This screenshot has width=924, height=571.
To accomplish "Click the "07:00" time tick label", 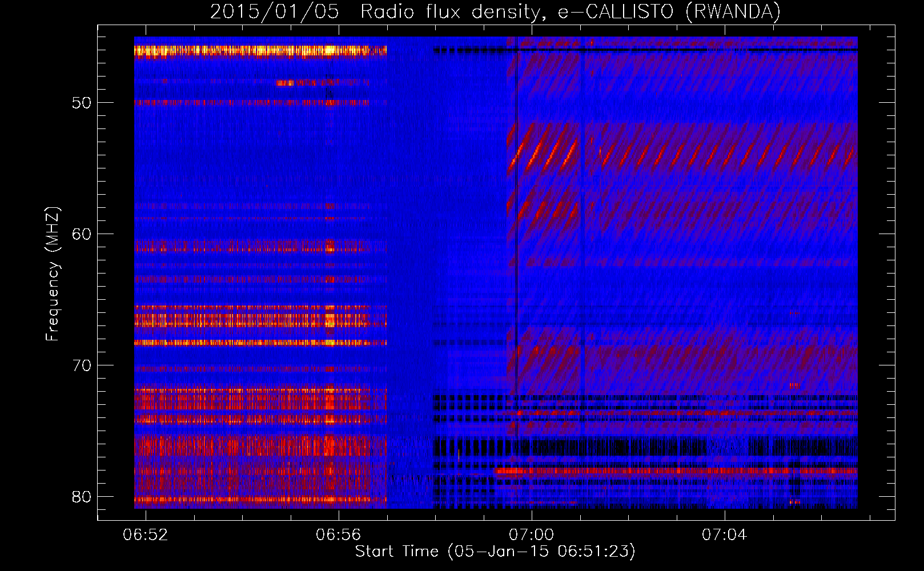I will (531, 535).
